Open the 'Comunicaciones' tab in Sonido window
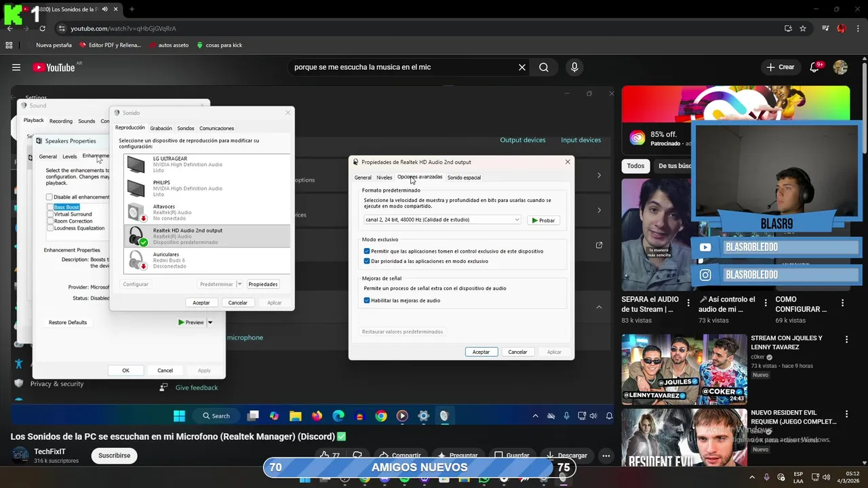The image size is (868, 488). [216, 128]
